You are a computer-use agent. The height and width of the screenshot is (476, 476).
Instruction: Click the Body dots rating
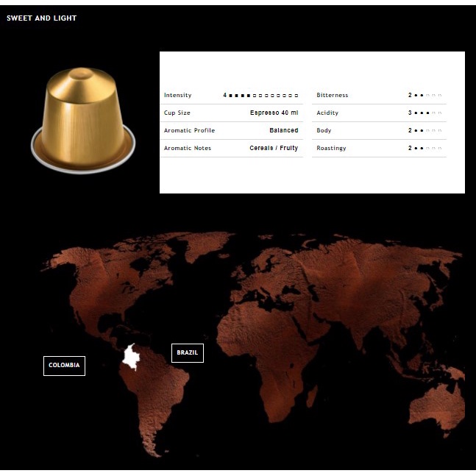coord(428,131)
